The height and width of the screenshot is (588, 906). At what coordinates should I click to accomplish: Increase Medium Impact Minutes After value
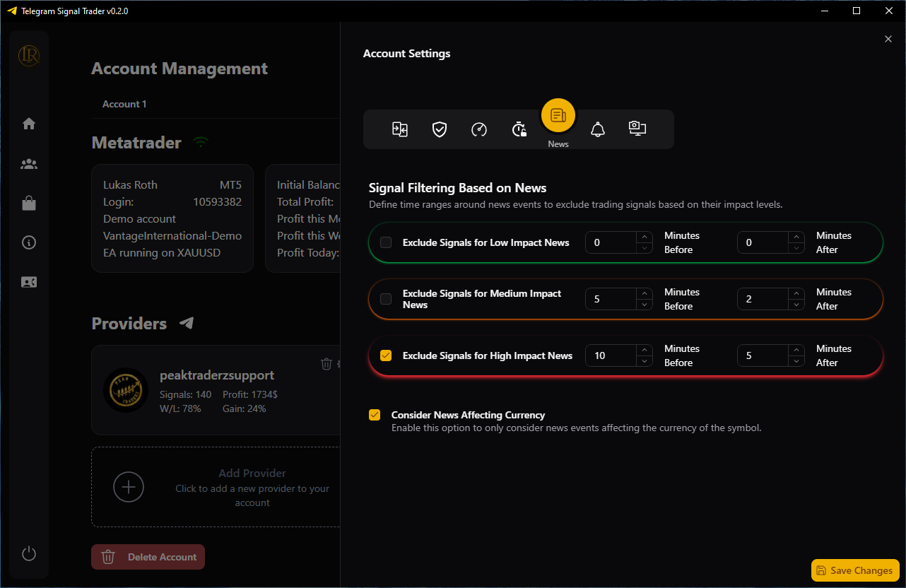[796, 294]
